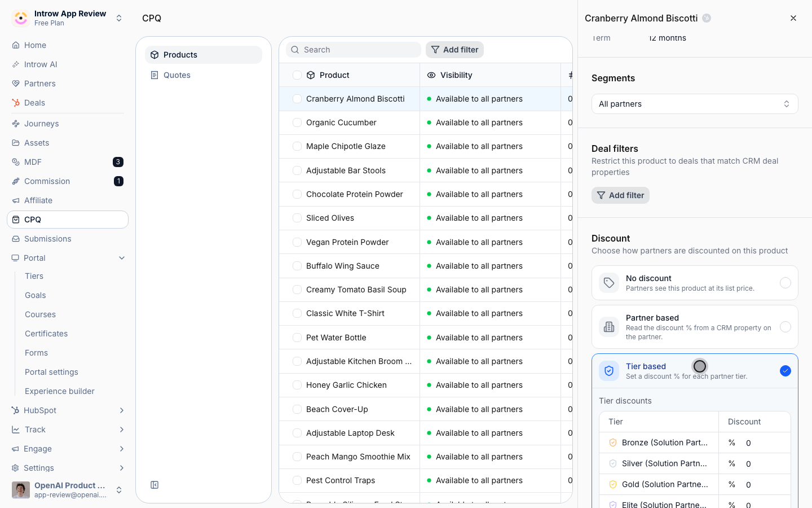Switch to the Products tab
812x508 pixels.
click(x=204, y=55)
